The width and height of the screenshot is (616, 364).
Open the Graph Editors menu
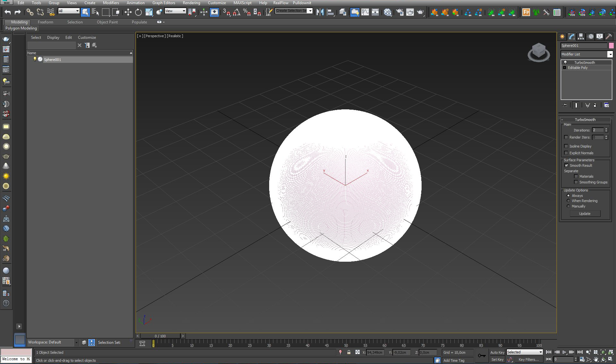pos(164,3)
